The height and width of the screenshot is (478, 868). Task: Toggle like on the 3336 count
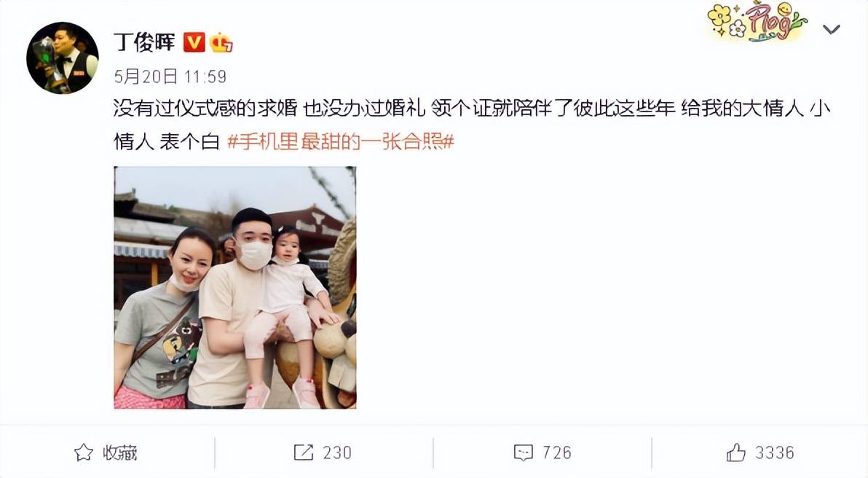coord(775,452)
